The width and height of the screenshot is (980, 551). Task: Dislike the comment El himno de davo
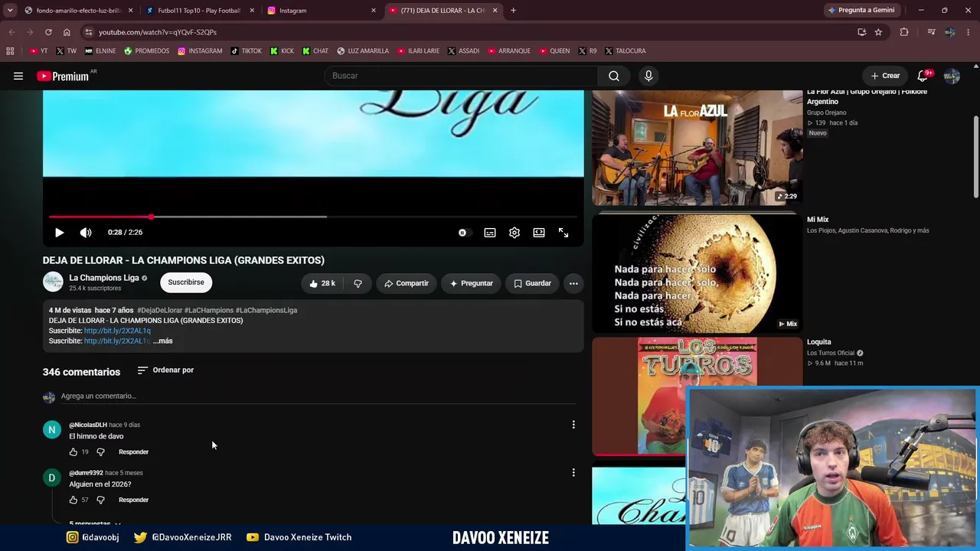[x=100, y=452]
